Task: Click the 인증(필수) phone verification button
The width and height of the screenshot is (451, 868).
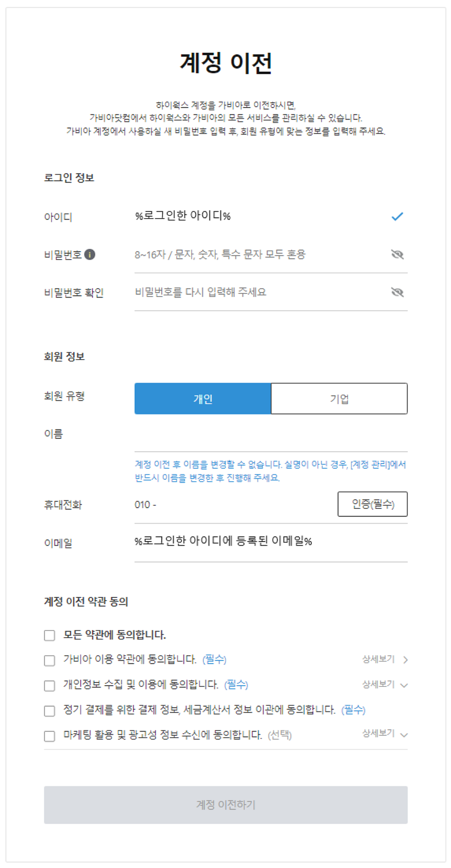Action: click(x=373, y=504)
